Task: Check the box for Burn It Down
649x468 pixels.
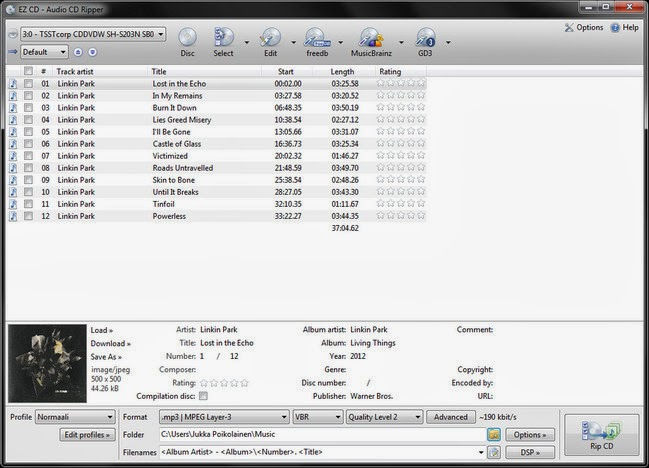Action: pos(28,108)
